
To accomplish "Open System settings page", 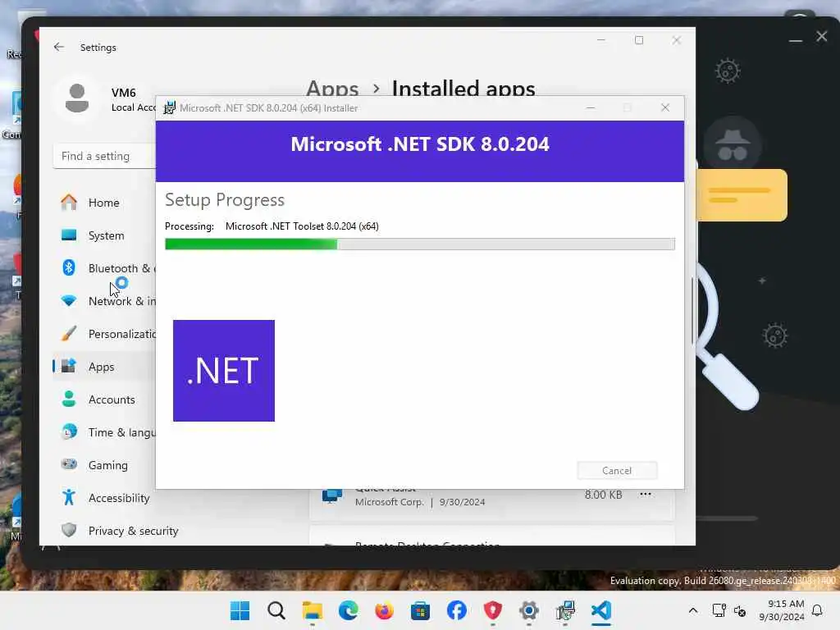I will point(104,235).
